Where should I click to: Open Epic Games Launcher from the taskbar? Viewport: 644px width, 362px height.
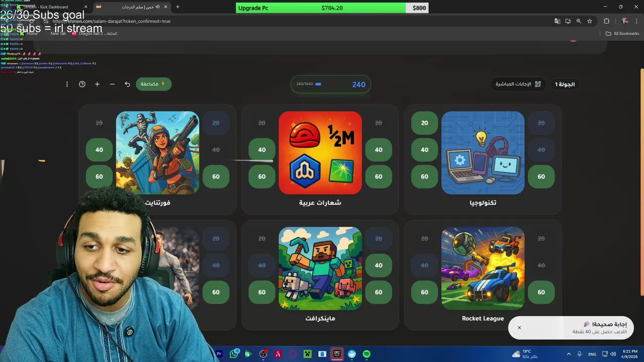[337, 354]
